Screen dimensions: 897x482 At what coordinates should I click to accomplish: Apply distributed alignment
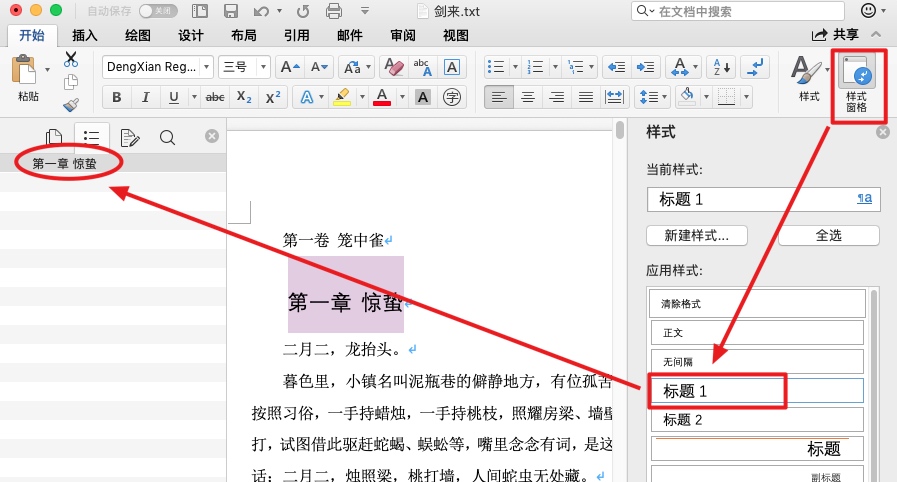click(x=614, y=97)
